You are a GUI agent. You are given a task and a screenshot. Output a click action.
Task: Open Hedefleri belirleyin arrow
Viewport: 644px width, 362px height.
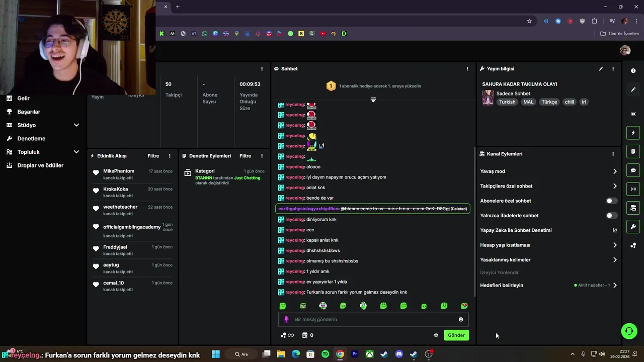coord(615,285)
